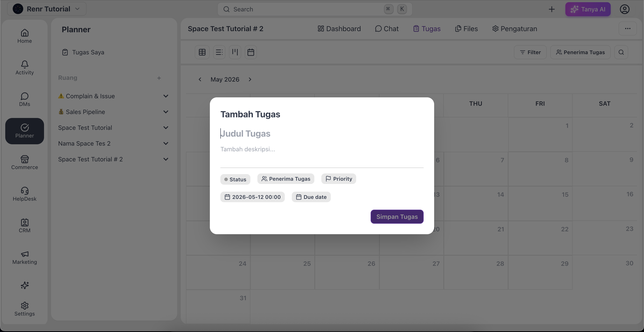Expand Space Test Tutorial chevron
This screenshot has height=332, width=644.
[x=166, y=128]
